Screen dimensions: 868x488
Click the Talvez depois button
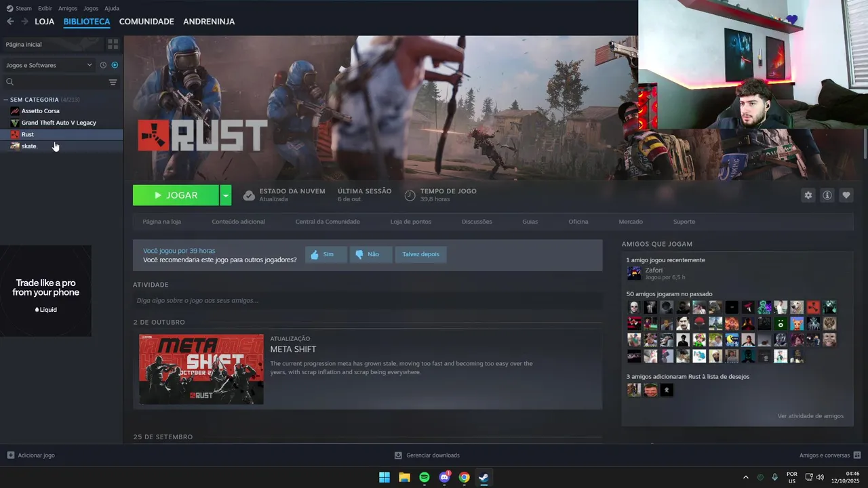click(x=420, y=254)
